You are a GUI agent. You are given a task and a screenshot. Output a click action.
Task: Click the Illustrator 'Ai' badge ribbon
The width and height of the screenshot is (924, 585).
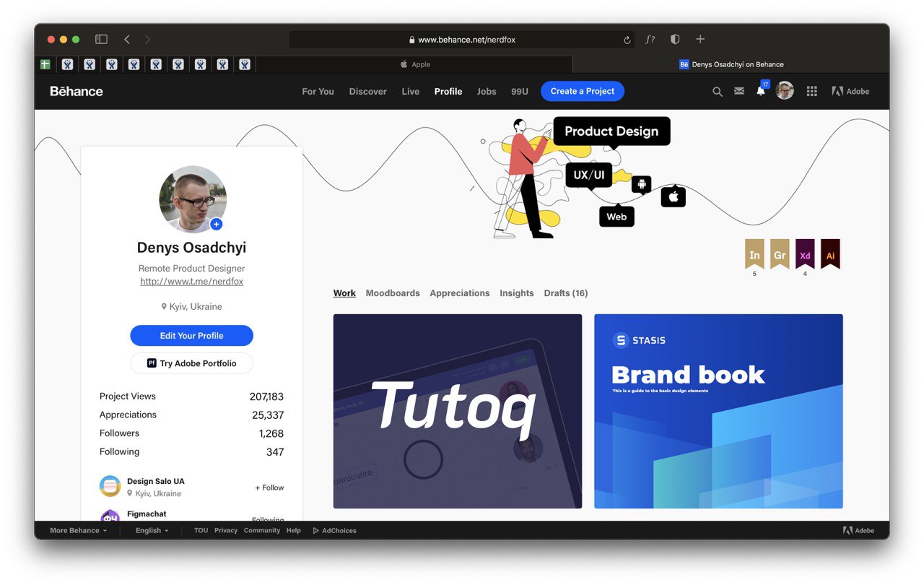coord(830,253)
